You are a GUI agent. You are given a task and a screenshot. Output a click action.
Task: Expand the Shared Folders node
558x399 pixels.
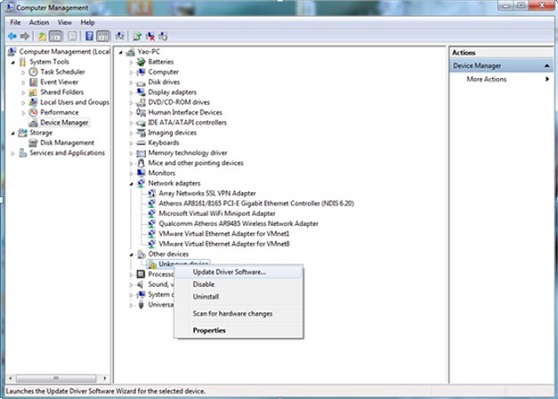pyautogui.click(x=23, y=93)
